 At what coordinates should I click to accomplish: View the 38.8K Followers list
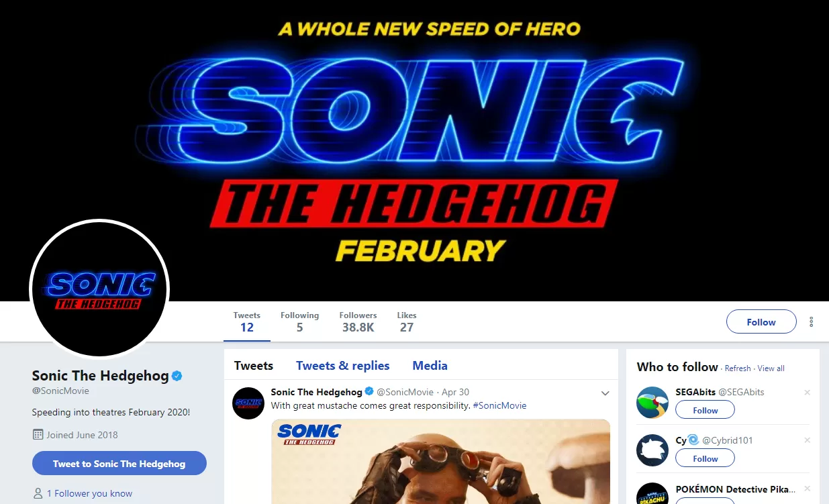click(x=358, y=322)
